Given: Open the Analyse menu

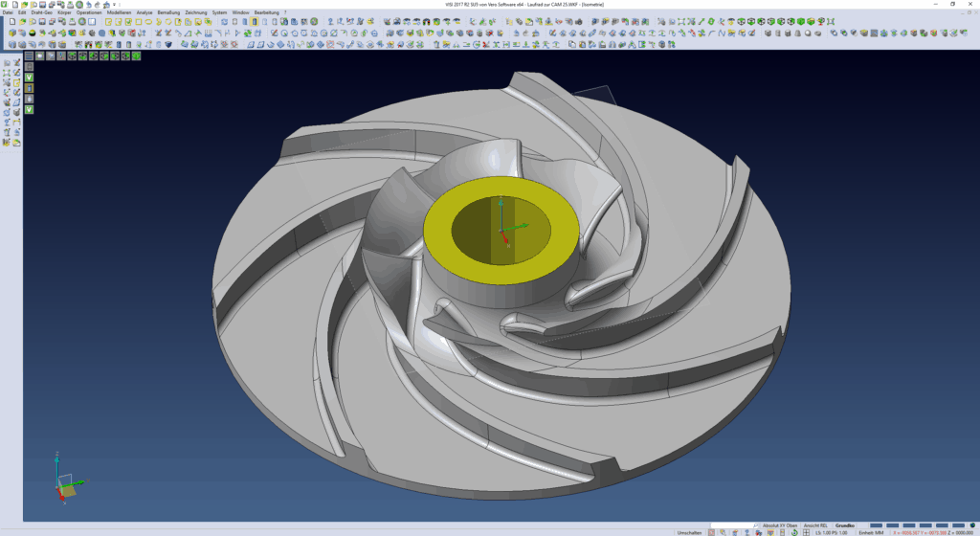Looking at the screenshot, I should (x=145, y=12).
